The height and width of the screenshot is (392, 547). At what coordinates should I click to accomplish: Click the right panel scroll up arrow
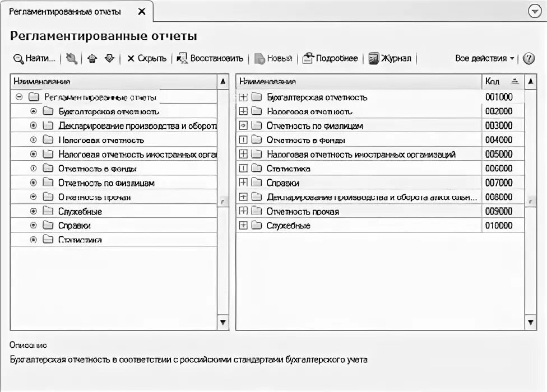[531, 82]
